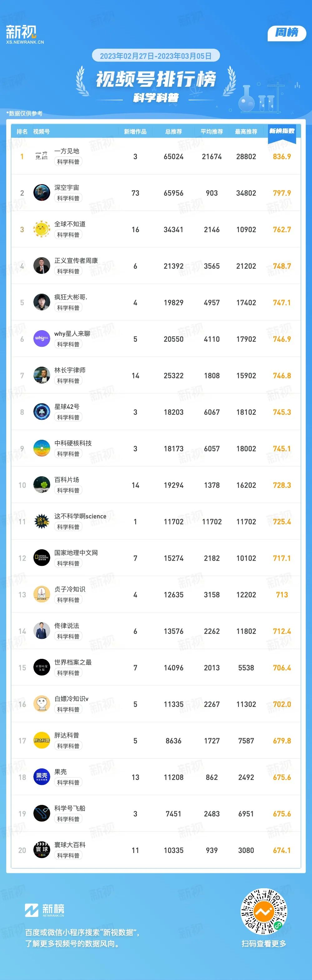Image resolution: width=312 pixels, height=980 pixels.
Task: Select the why星人来聊 purple avatar
Action: point(41,339)
